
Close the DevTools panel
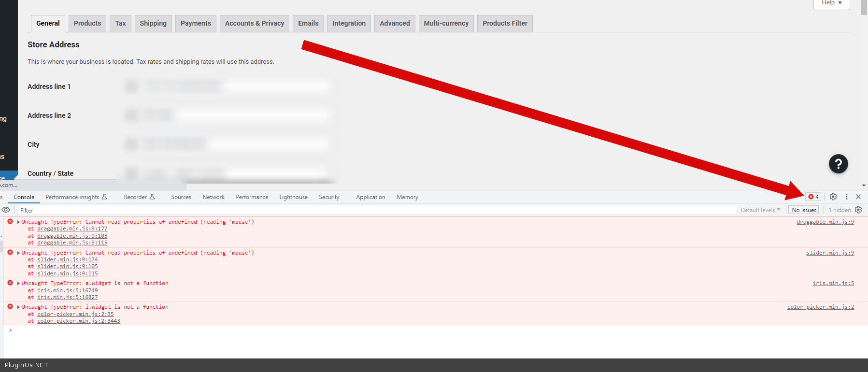click(x=858, y=197)
